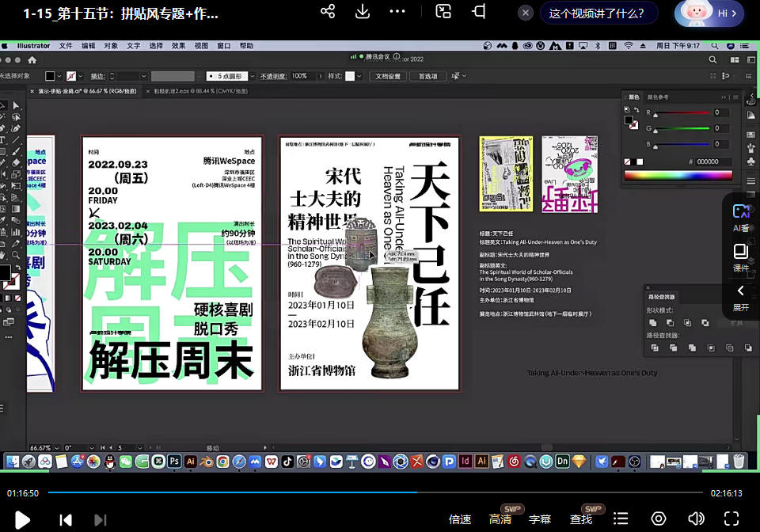Viewport: 760px width, 532px height.
Task: Open the 5点圆形 brush dropdown
Action: click(230, 76)
